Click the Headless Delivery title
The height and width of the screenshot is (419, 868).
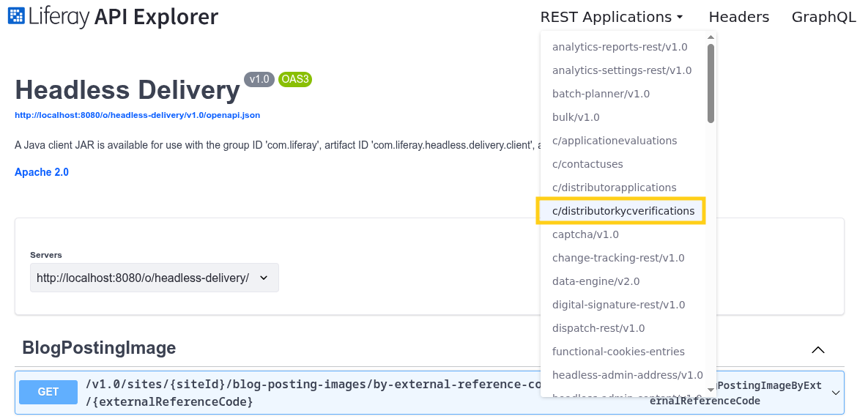point(127,90)
